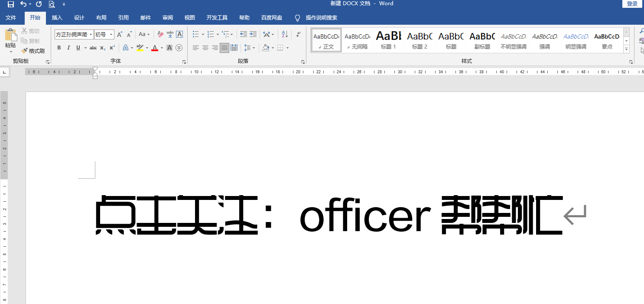
Task: Decrease font size with the shrink font icon
Action: [x=129, y=34]
